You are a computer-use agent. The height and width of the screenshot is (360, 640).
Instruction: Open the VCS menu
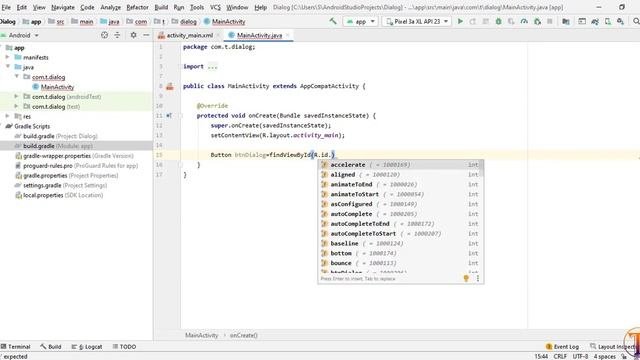tap(215, 7)
